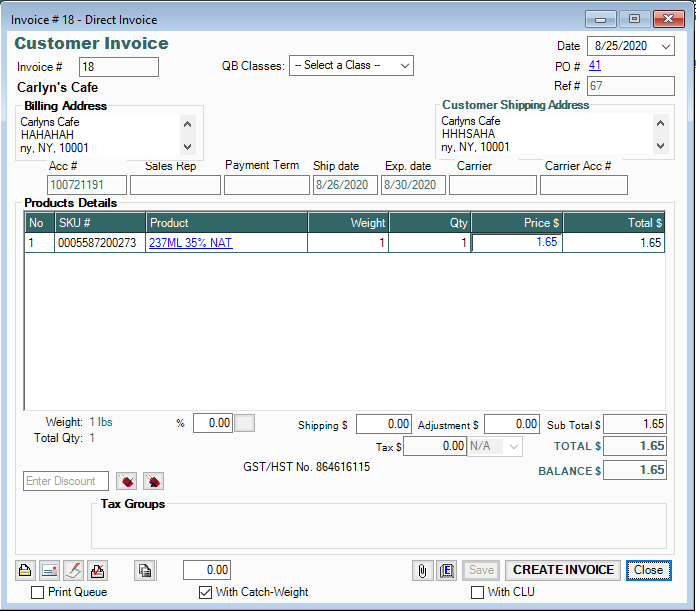Screen dimensions: 696x612
Task: Open the 237ML 35% NAT product link
Action: click(x=191, y=243)
